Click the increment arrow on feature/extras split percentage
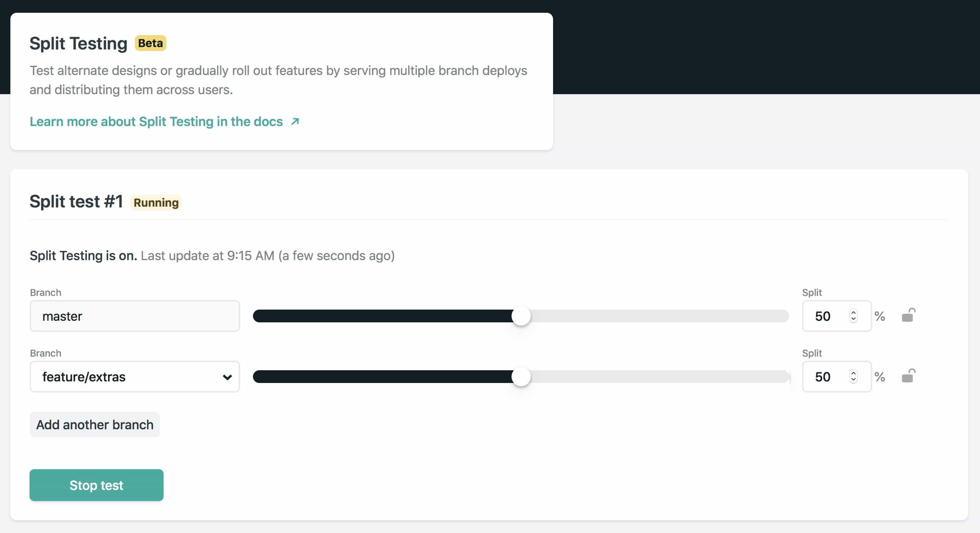Viewport: 980px width, 533px height. (x=854, y=373)
